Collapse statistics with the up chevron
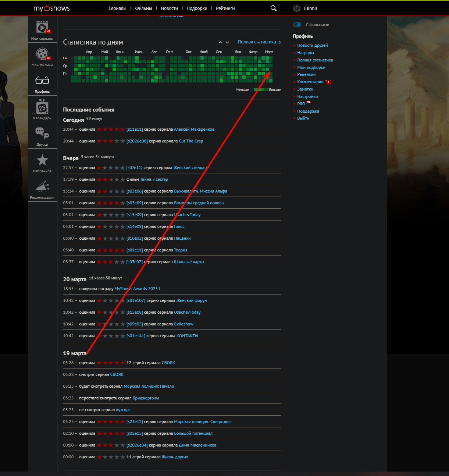This screenshot has height=476, width=449. tap(220, 42)
